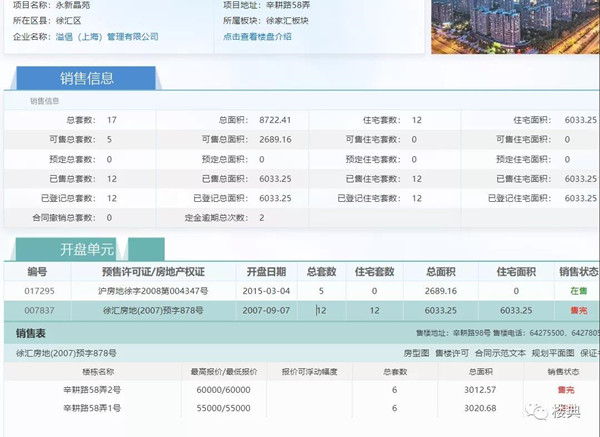Click the 售完 status for 58弄2号
600x437 pixels.
[566, 390]
